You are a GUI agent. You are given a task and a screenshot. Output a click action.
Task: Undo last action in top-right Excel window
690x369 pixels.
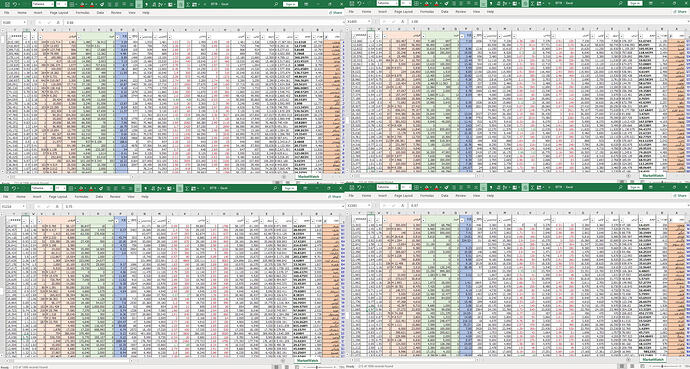[359, 3]
